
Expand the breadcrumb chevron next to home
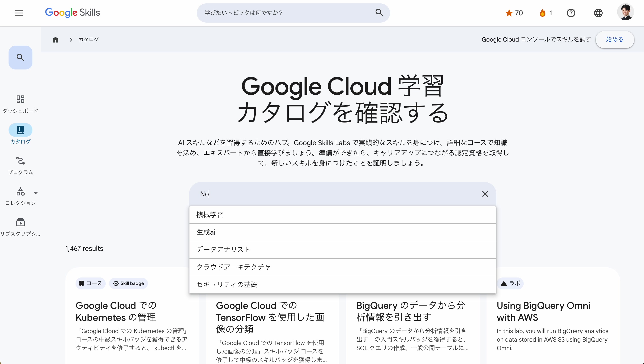point(71,39)
